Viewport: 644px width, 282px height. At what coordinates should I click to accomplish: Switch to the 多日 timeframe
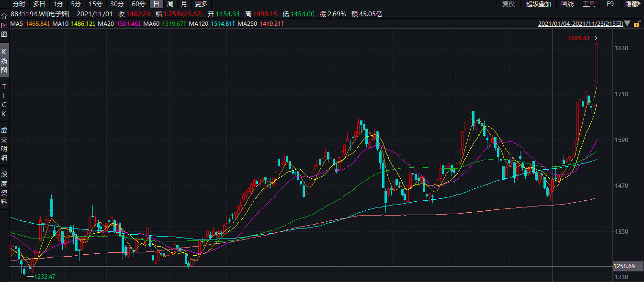tap(39, 4)
